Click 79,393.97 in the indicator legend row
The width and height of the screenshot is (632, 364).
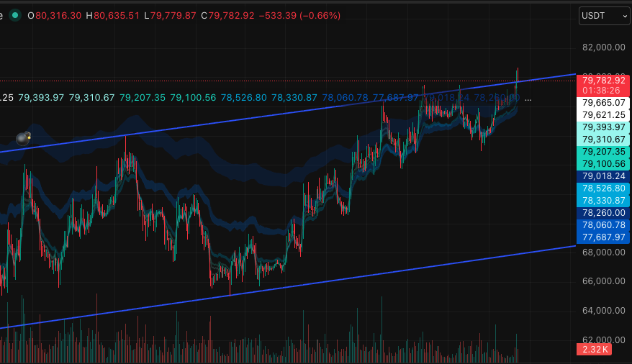click(x=41, y=98)
